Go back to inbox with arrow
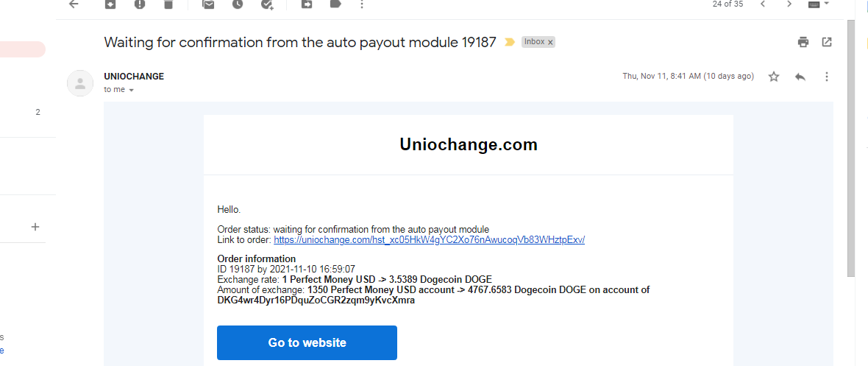Viewport: 868px width, 366px height. pos(73,4)
